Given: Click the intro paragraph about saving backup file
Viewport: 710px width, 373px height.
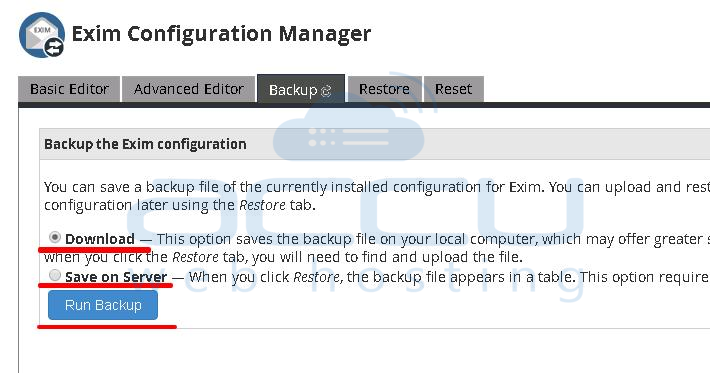Looking at the screenshot, I should click(377, 196).
